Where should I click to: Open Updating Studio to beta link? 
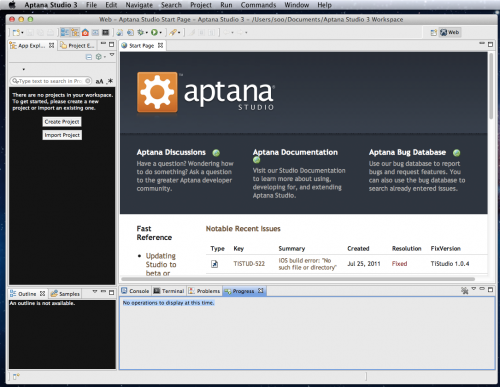pyautogui.click(x=161, y=264)
